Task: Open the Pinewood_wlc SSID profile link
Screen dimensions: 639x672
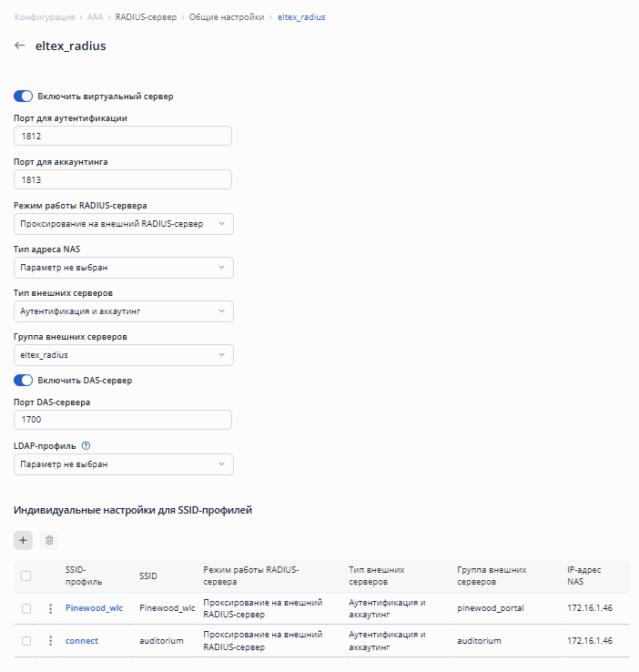Action: click(x=94, y=608)
